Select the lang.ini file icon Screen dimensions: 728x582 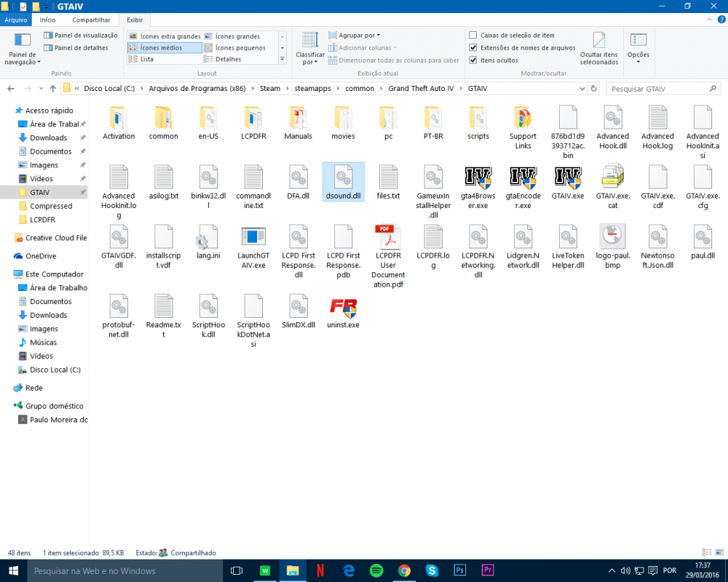(x=208, y=236)
